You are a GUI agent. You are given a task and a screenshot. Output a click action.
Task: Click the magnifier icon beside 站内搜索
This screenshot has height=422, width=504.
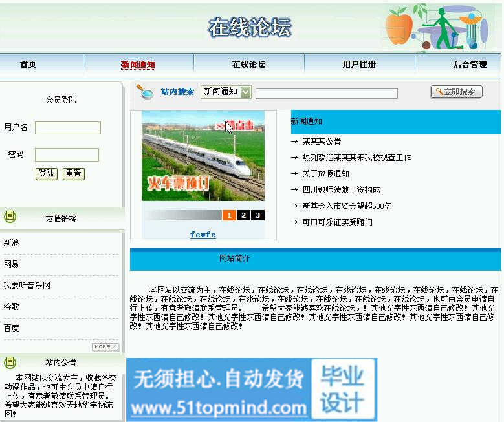coord(145,92)
